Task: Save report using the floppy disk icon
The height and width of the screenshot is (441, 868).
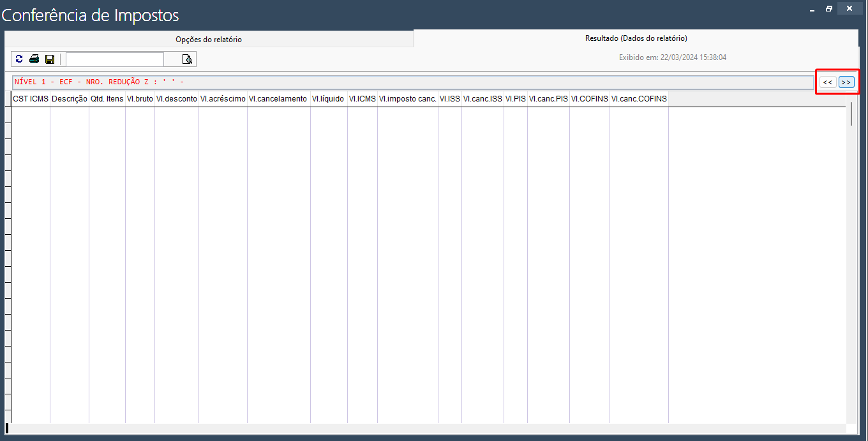Action: tap(50, 59)
